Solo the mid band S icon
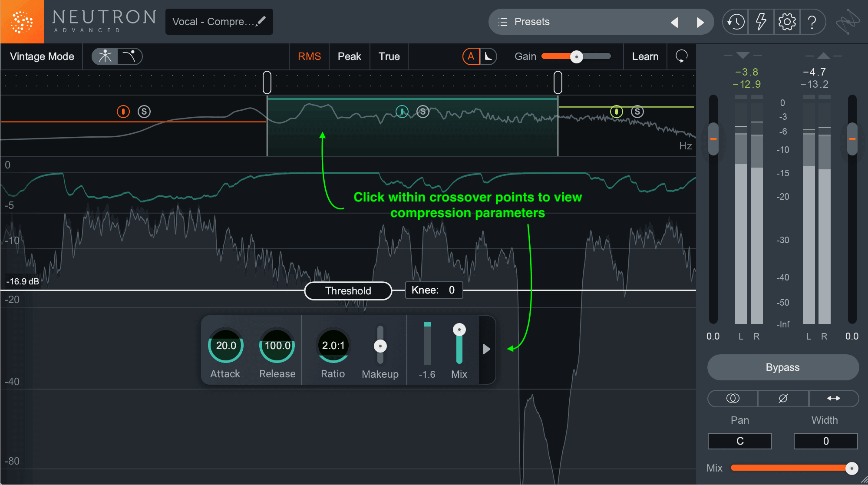The height and width of the screenshot is (485, 868). (x=423, y=112)
